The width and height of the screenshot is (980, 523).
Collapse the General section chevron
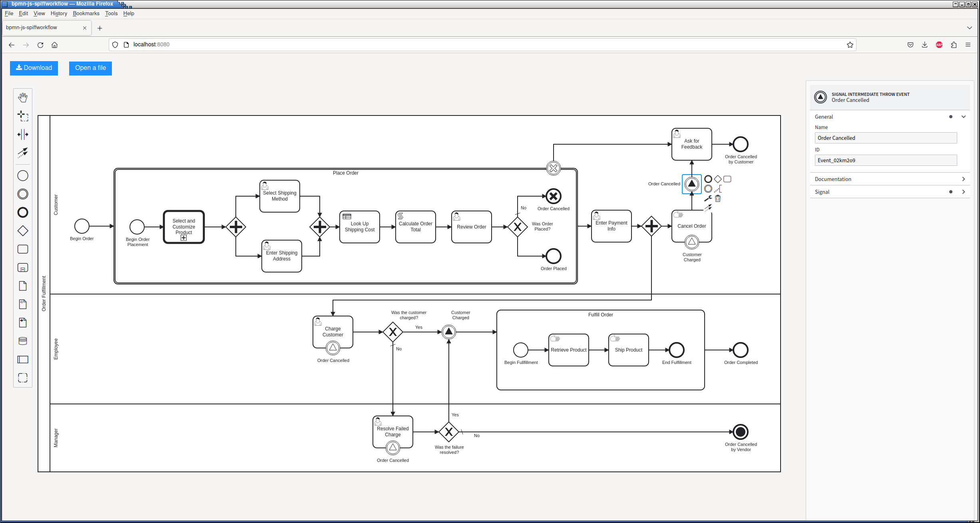pos(964,117)
